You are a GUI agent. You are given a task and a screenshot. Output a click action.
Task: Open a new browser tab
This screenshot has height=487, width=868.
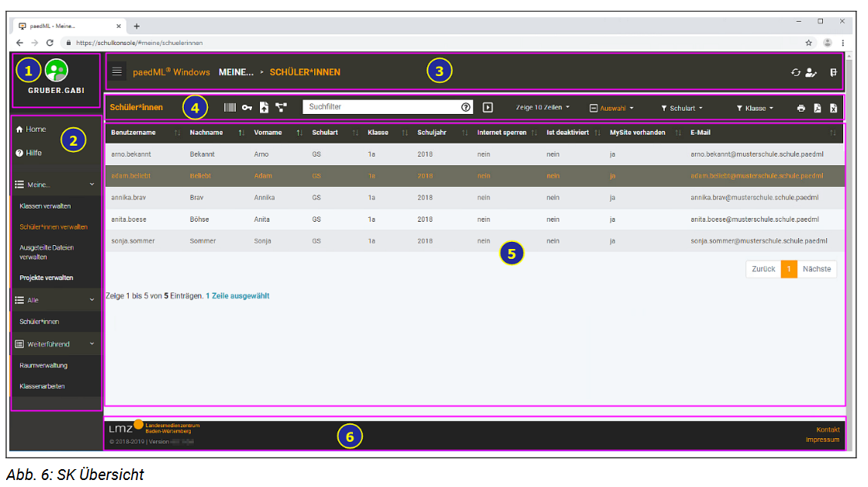[x=137, y=26]
